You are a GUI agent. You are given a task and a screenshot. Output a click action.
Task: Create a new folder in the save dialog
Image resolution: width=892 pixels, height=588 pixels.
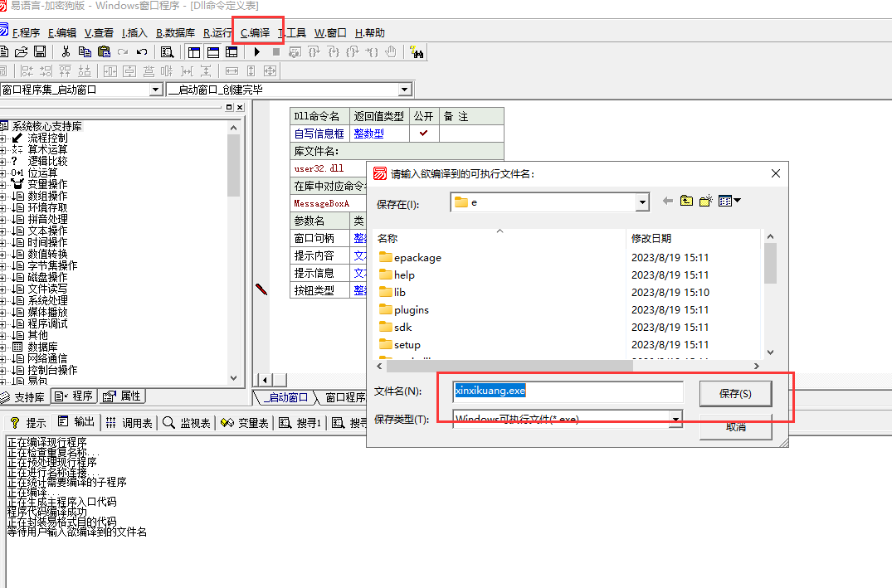coord(706,201)
